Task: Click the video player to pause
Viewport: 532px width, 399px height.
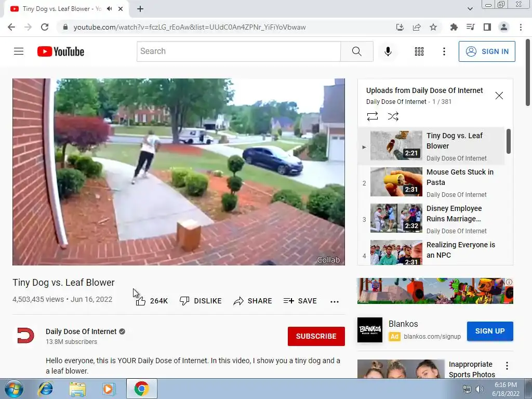Action: (179, 171)
